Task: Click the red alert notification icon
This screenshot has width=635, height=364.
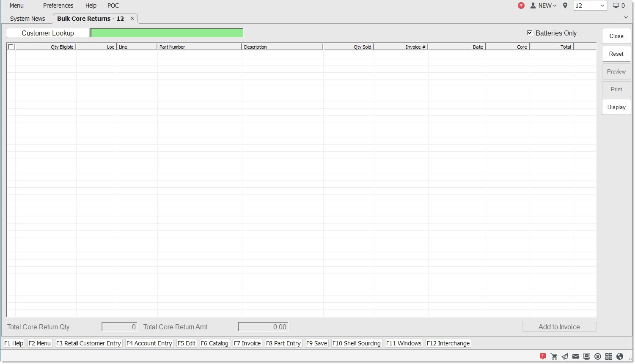Action: click(543, 356)
